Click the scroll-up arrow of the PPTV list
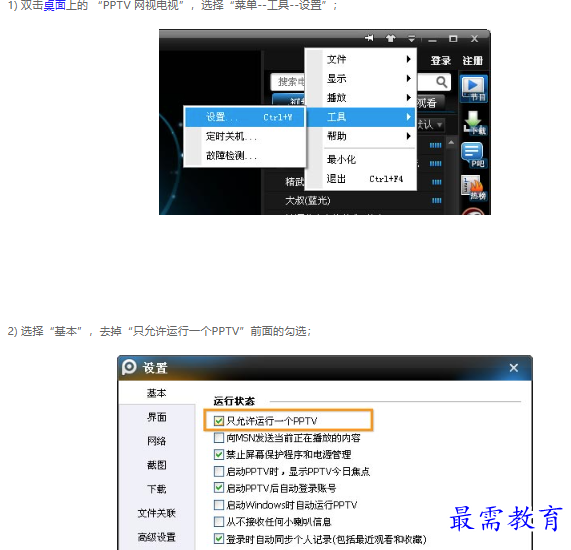 [x=451, y=142]
